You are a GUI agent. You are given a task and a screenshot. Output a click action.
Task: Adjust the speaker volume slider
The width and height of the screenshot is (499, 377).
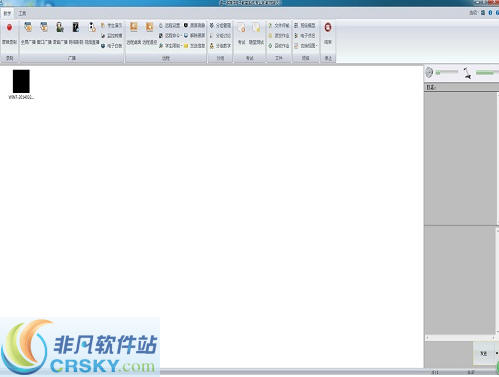(x=447, y=72)
